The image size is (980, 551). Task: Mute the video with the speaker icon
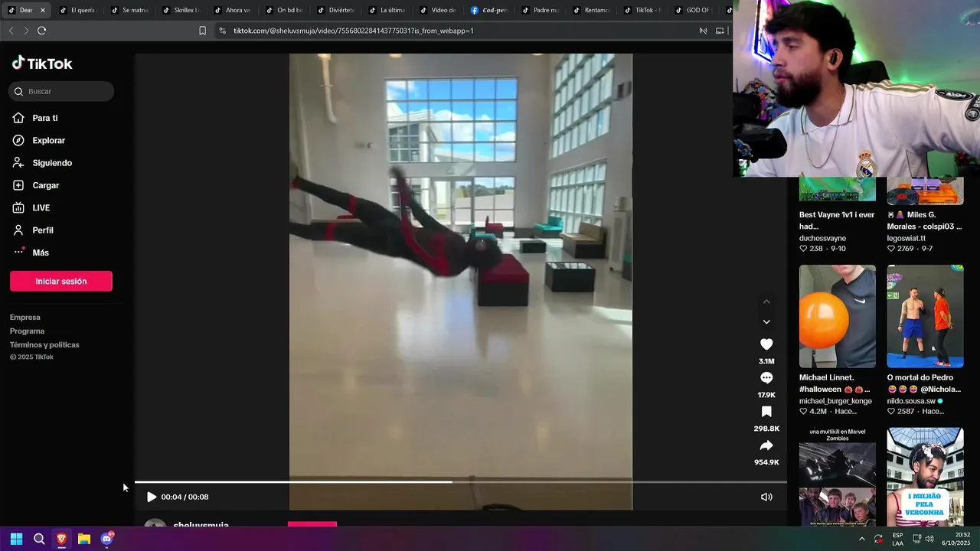[x=766, y=497]
